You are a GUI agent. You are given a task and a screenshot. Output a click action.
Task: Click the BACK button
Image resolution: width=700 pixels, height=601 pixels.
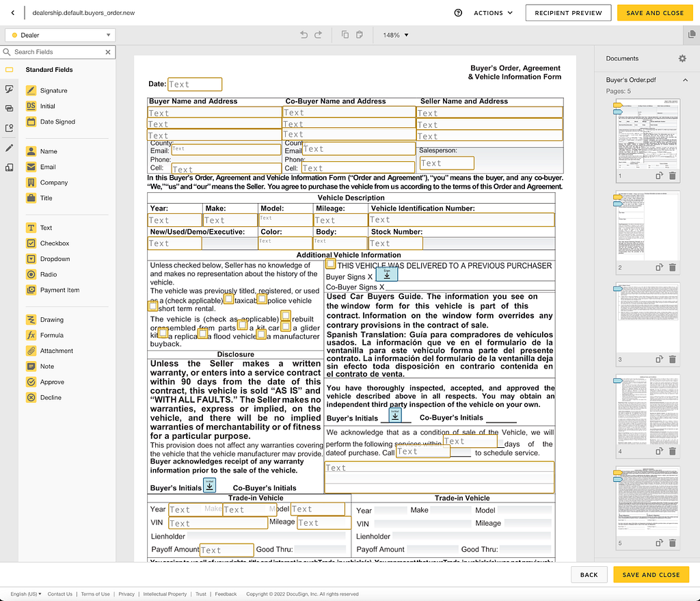point(589,574)
